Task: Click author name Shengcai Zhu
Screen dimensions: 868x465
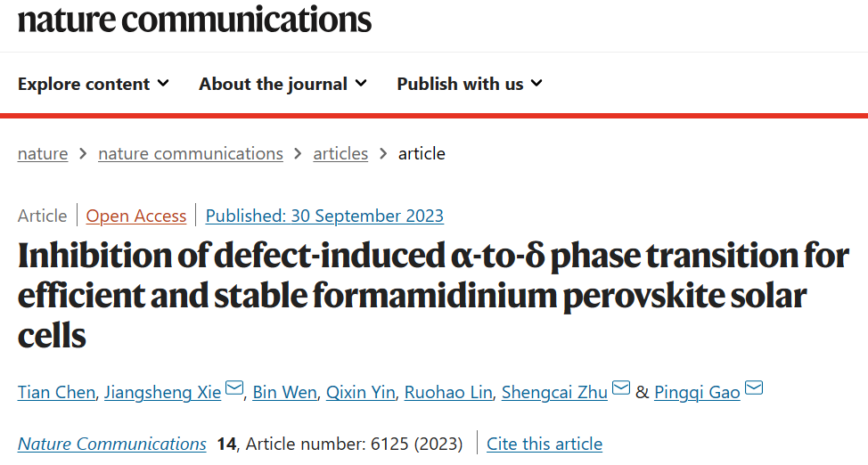Action: click(x=554, y=392)
